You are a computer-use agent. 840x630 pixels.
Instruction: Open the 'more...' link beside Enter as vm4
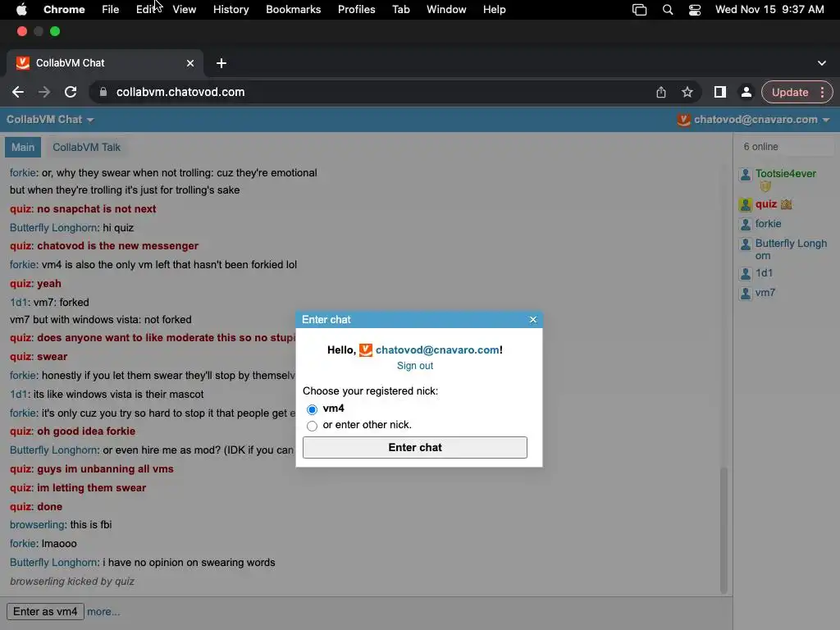tap(103, 612)
